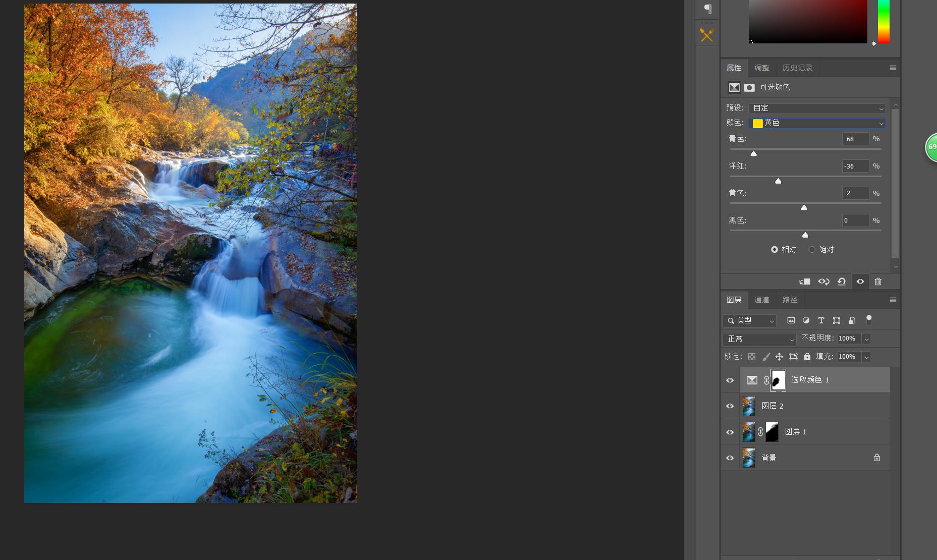Image resolution: width=937 pixels, height=560 pixels.
Task: Click the mask icon in Properties panel
Action: click(x=749, y=88)
